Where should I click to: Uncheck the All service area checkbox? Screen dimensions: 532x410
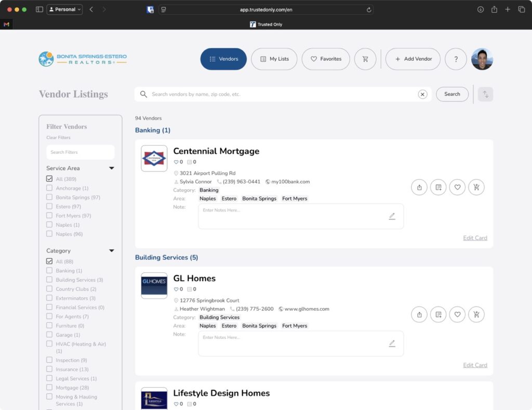point(49,179)
